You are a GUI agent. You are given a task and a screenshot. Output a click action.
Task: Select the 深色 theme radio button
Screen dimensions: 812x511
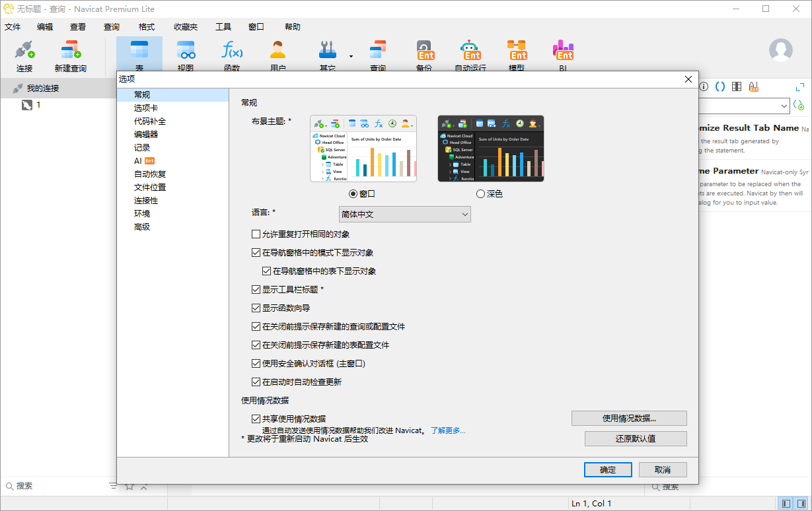pyautogui.click(x=482, y=193)
